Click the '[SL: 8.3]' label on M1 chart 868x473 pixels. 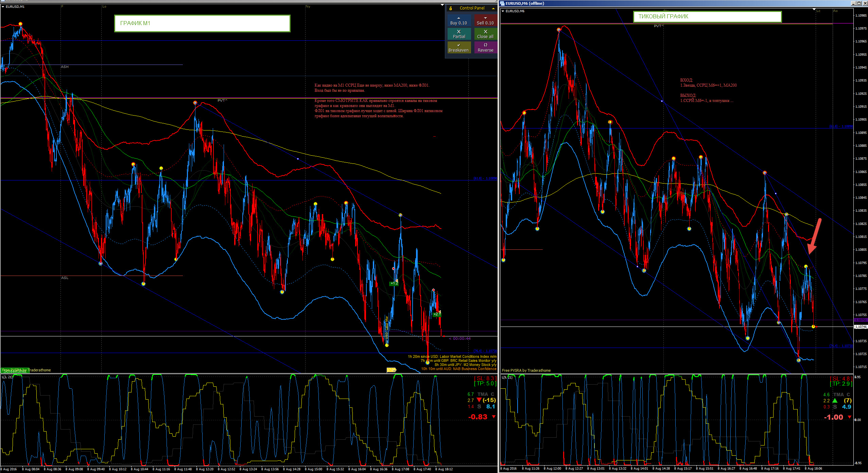click(485, 378)
